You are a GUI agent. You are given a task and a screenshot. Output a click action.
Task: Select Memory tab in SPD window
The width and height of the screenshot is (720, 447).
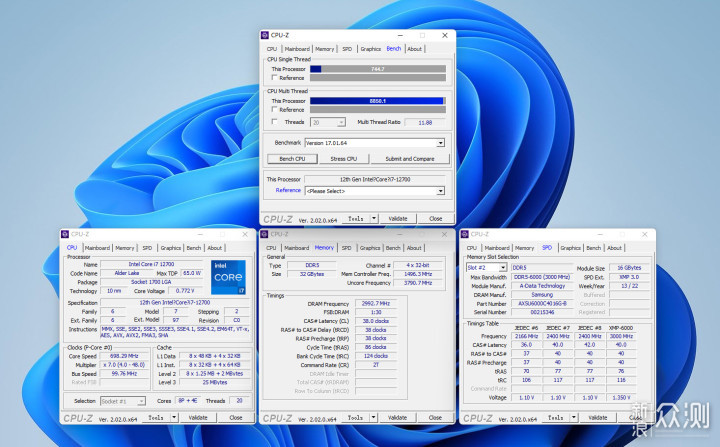(x=524, y=248)
